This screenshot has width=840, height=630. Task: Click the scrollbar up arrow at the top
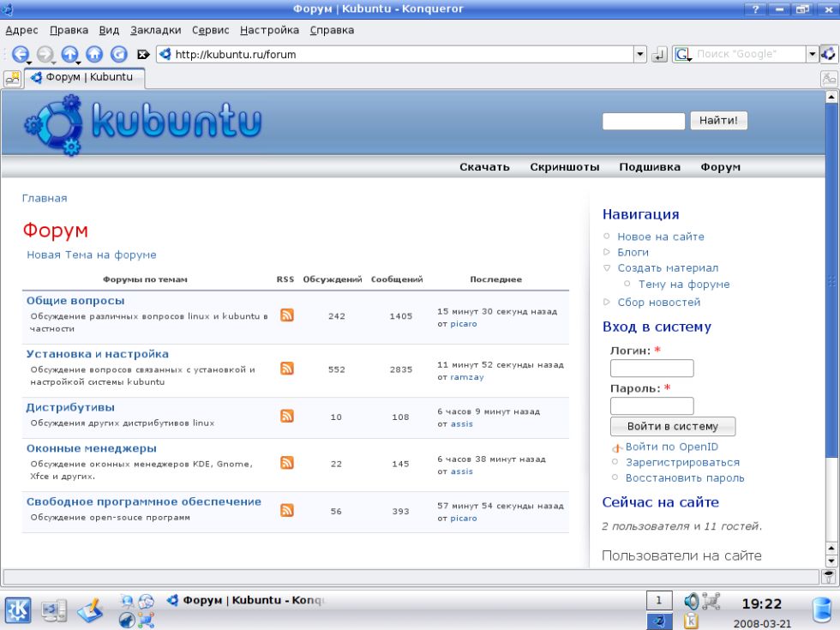[x=831, y=97]
